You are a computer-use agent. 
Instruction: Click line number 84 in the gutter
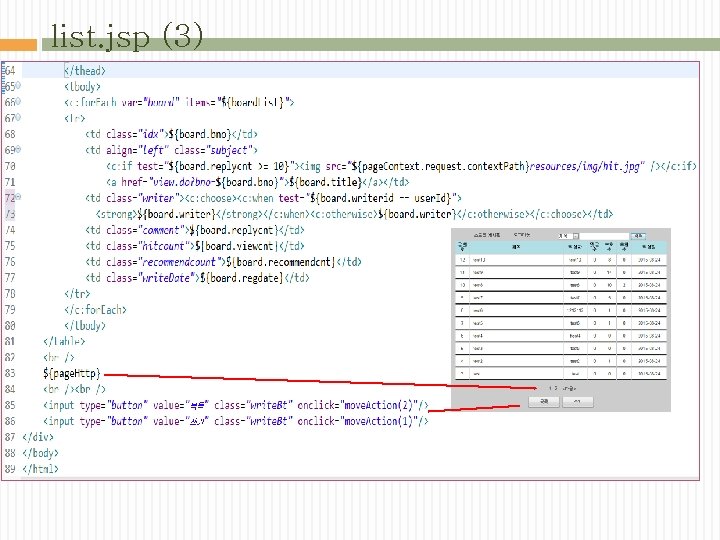[x=10, y=389]
